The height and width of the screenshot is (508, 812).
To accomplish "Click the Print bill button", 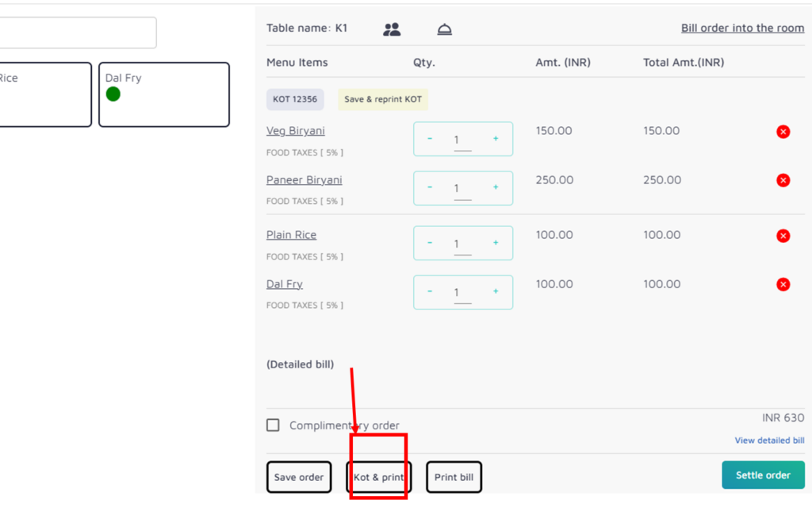I will tap(454, 477).
